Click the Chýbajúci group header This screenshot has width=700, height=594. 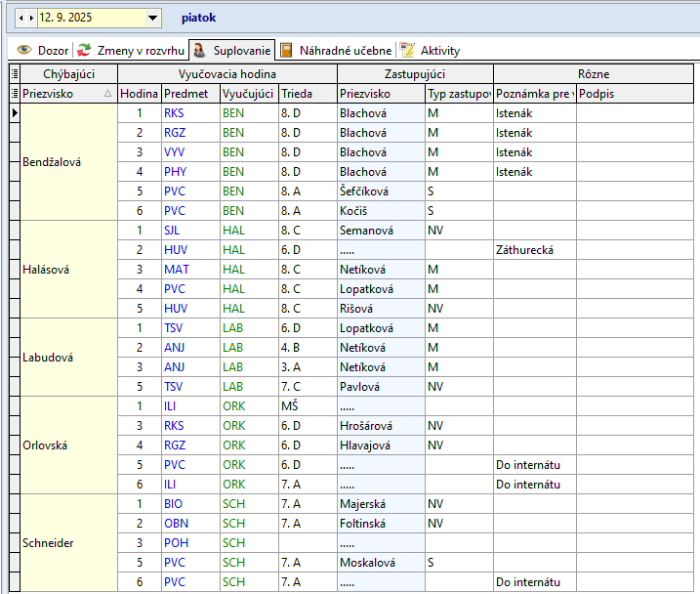(x=68, y=73)
